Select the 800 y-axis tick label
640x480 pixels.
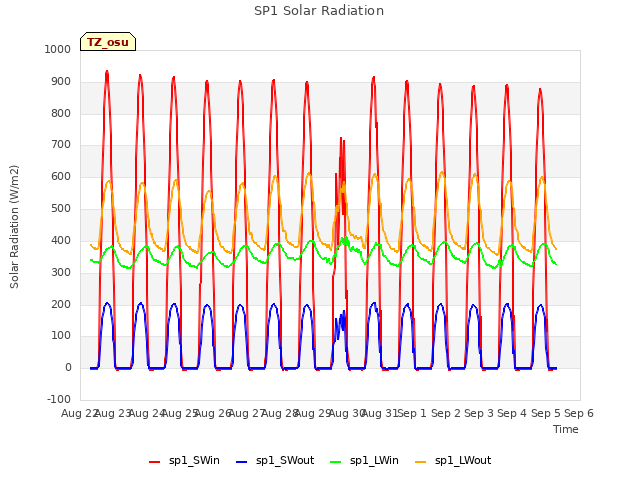coord(61,113)
